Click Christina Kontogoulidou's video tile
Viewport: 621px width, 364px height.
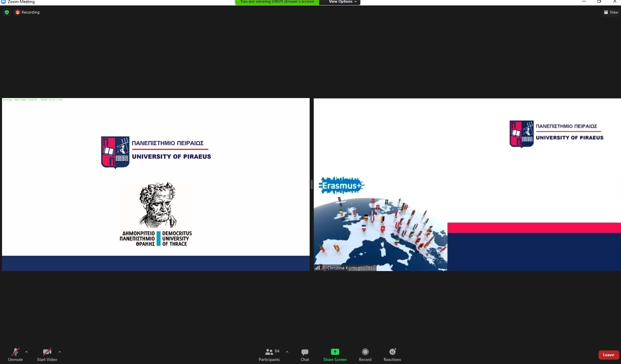point(467,185)
